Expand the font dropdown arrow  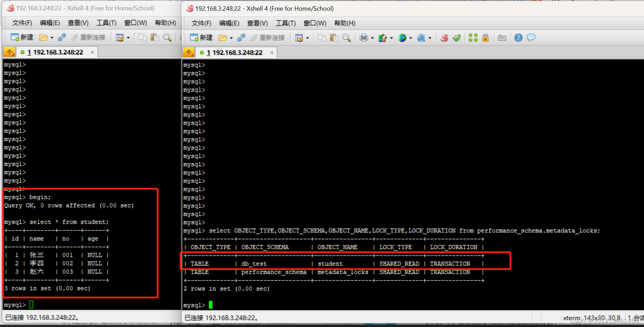pos(430,38)
